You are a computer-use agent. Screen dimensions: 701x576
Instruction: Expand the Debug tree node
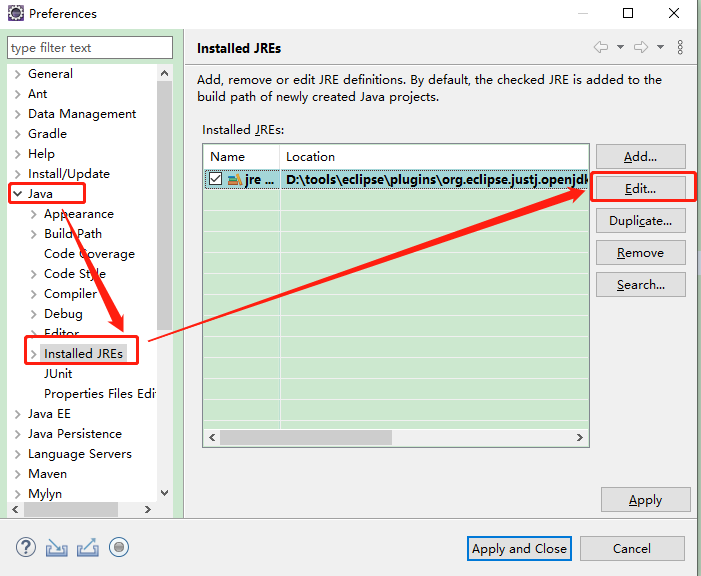34,314
